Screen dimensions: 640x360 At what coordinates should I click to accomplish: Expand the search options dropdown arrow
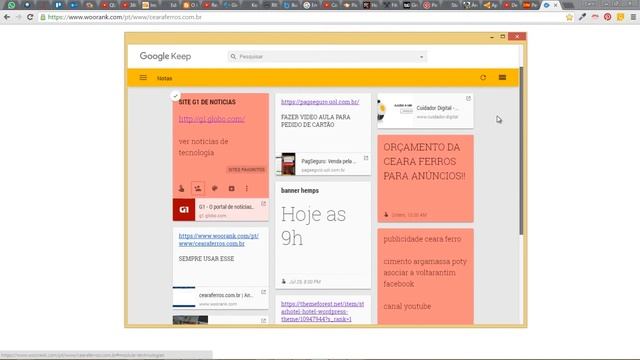point(421,57)
